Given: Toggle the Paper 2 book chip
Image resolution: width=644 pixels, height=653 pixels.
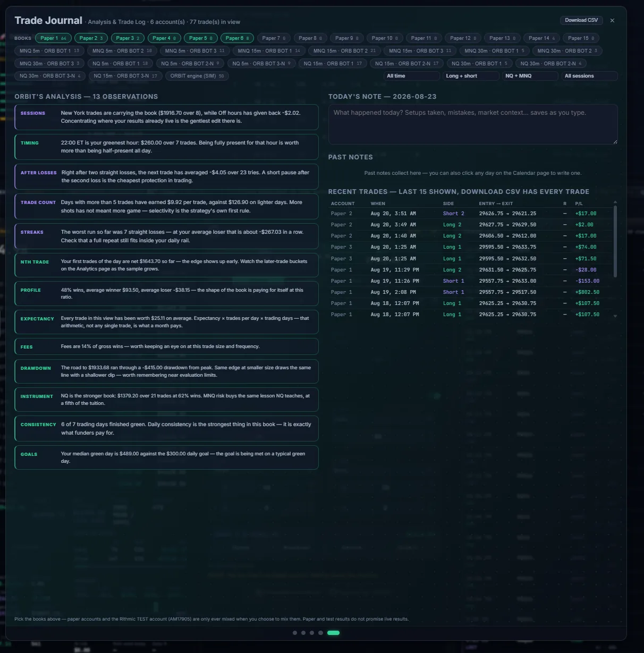Looking at the screenshot, I should (x=91, y=38).
